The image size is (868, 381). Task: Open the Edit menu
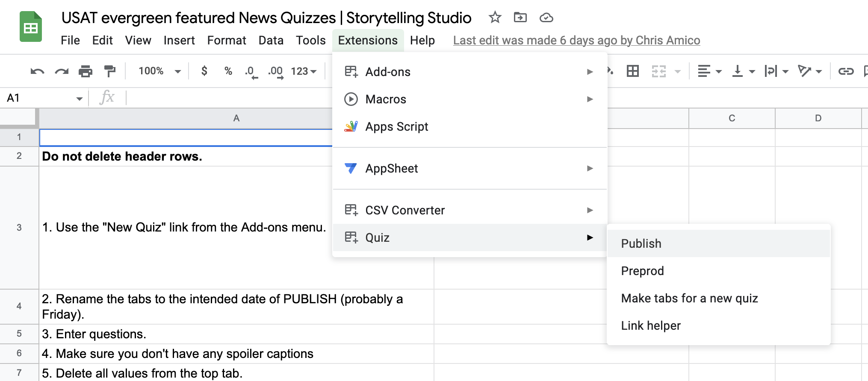102,40
